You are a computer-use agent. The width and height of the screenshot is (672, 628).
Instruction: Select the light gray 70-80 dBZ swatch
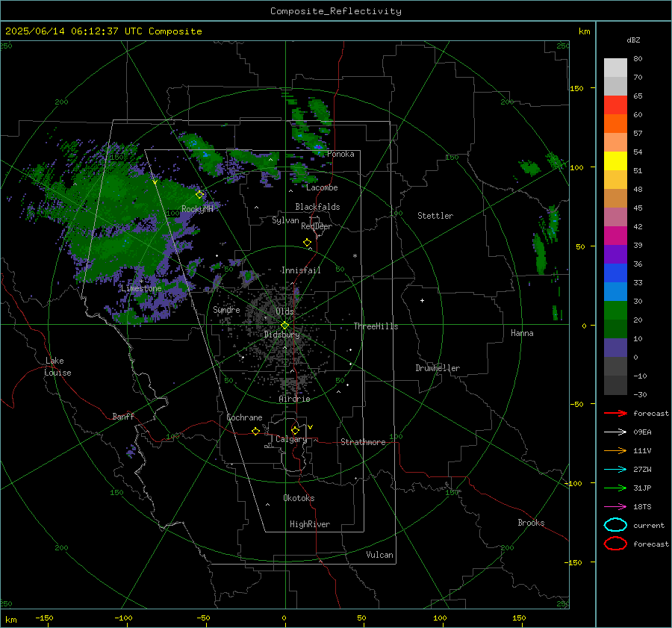[x=615, y=68]
